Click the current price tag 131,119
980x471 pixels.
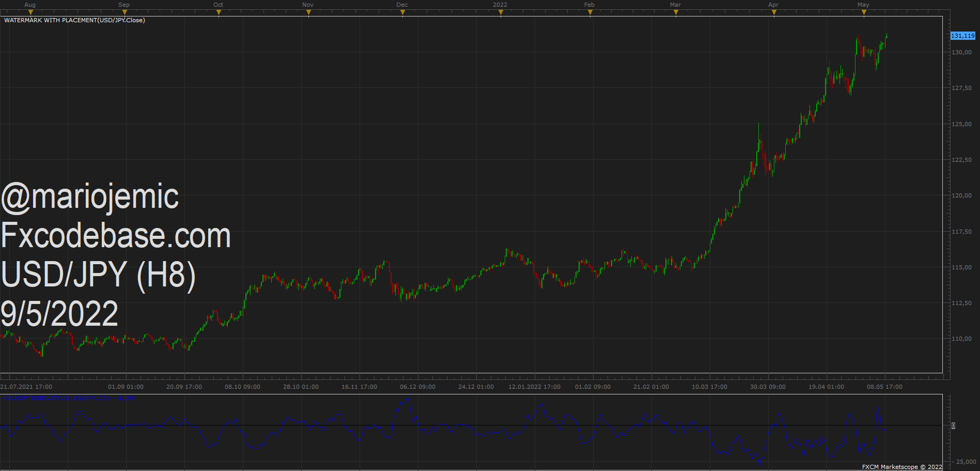click(x=963, y=36)
